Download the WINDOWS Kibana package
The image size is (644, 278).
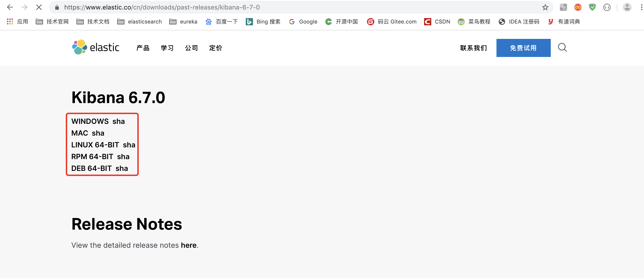tap(90, 121)
